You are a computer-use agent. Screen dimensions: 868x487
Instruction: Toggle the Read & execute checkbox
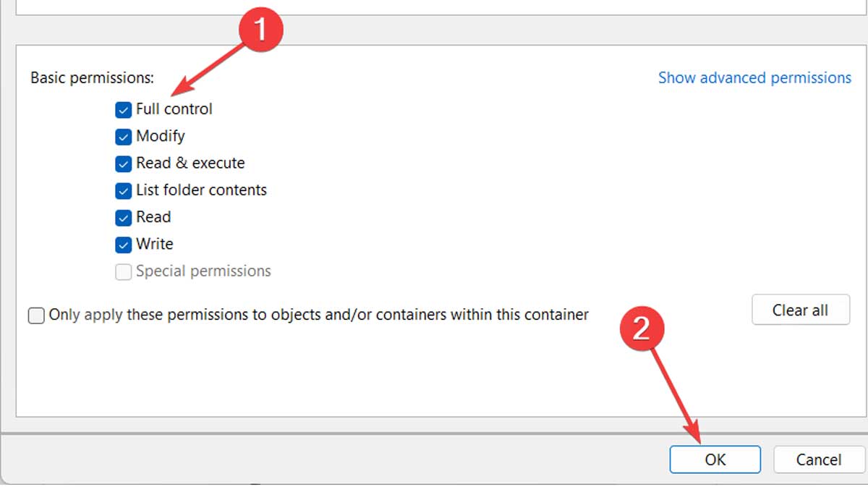click(x=123, y=164)
